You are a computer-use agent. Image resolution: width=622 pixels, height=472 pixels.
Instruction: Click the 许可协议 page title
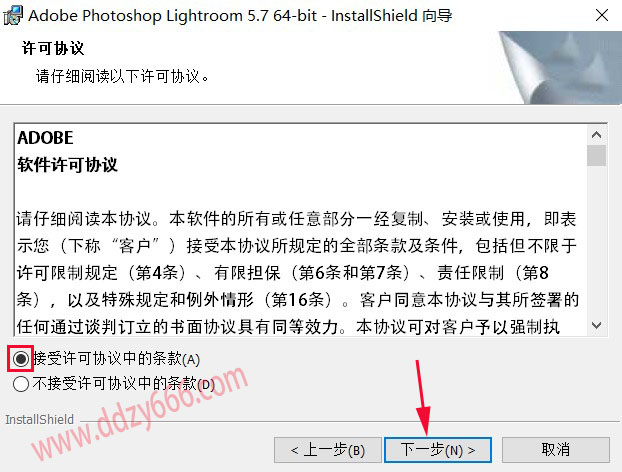pyautogui.click(x=53, y=48)
